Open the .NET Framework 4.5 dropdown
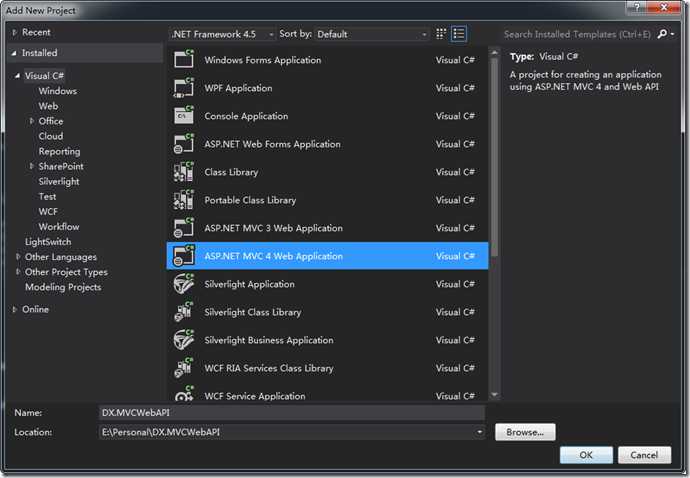690x478 pixels. tap(222, 34)
